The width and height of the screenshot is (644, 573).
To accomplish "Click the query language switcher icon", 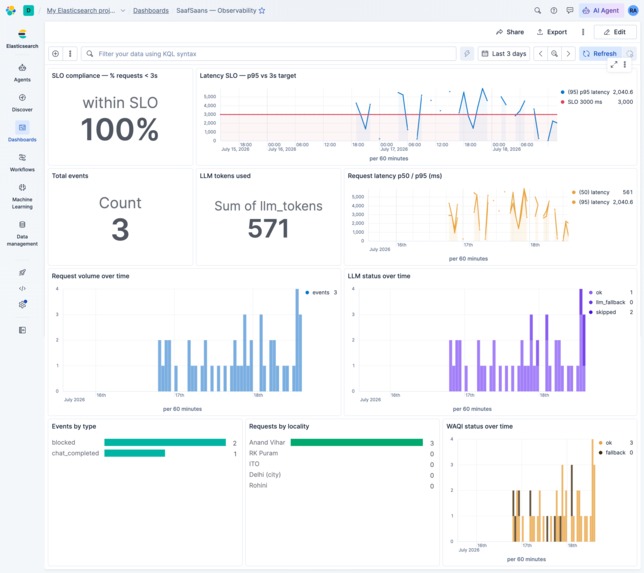I will (467, 53).
